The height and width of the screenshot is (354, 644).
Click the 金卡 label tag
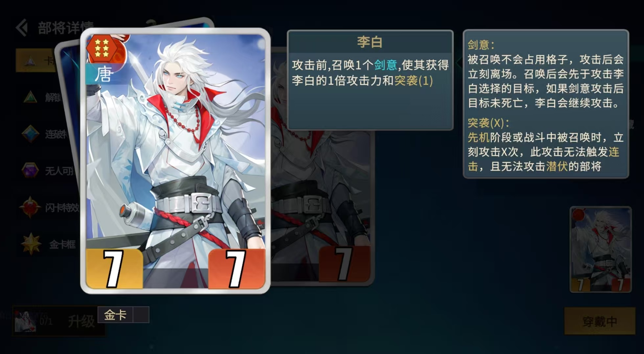(x=116, y=315)
